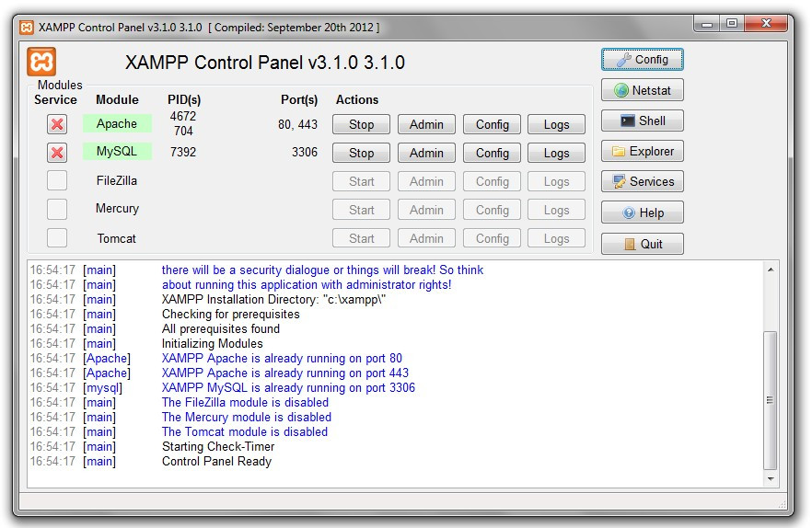Click the Mercury module label
Image resolution: width=812 pixels, height=528 pixels.
[x=117, y=209]
